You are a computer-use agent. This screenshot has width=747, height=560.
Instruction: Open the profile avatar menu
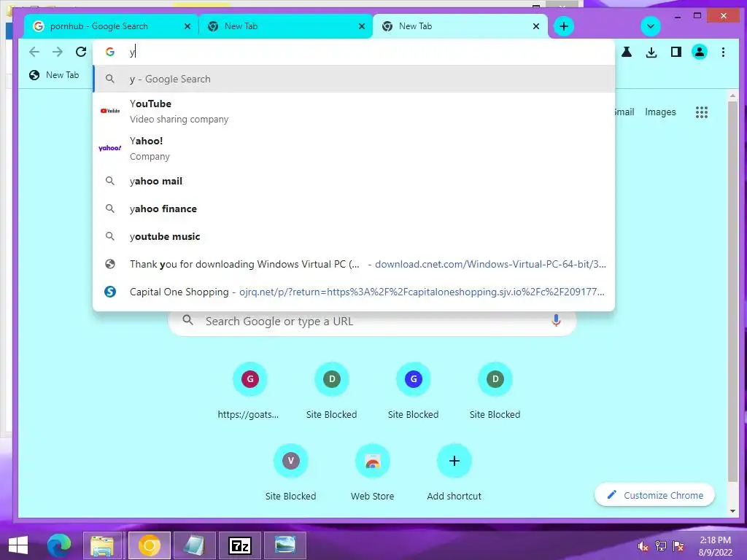pyautogui.click(x=700, y=52)
